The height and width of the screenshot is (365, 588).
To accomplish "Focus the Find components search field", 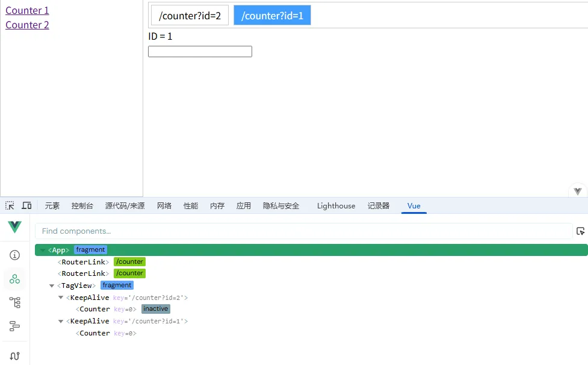I will click(x=304, y=231).
